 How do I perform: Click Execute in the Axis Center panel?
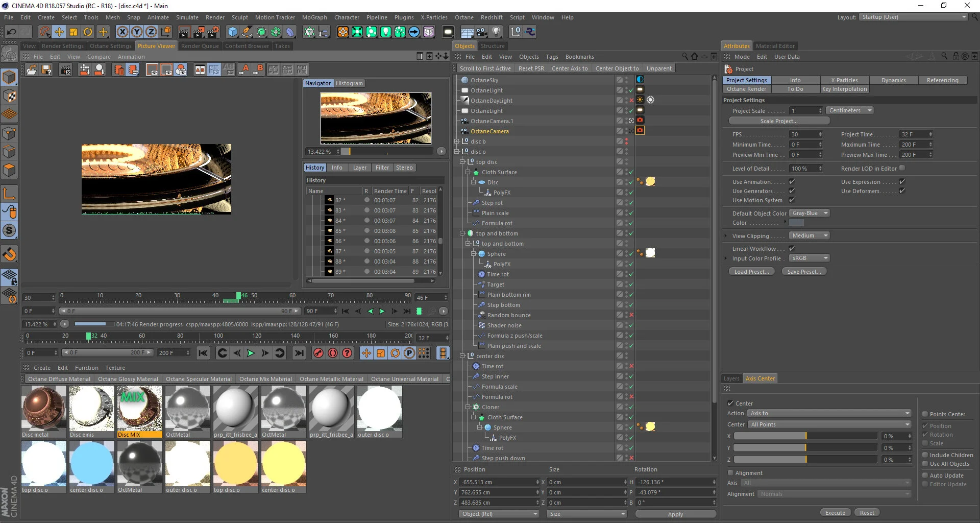(835, 512)
